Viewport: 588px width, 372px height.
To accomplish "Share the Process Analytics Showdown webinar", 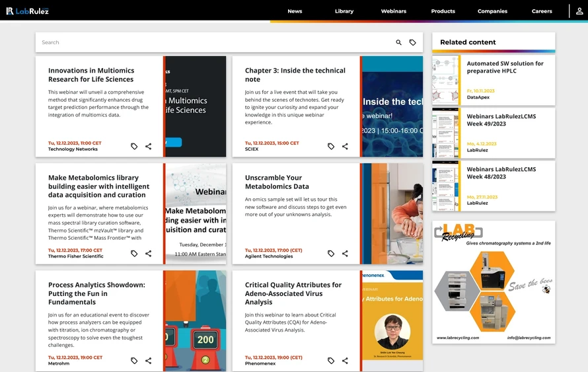I will [x=149, y=361].
